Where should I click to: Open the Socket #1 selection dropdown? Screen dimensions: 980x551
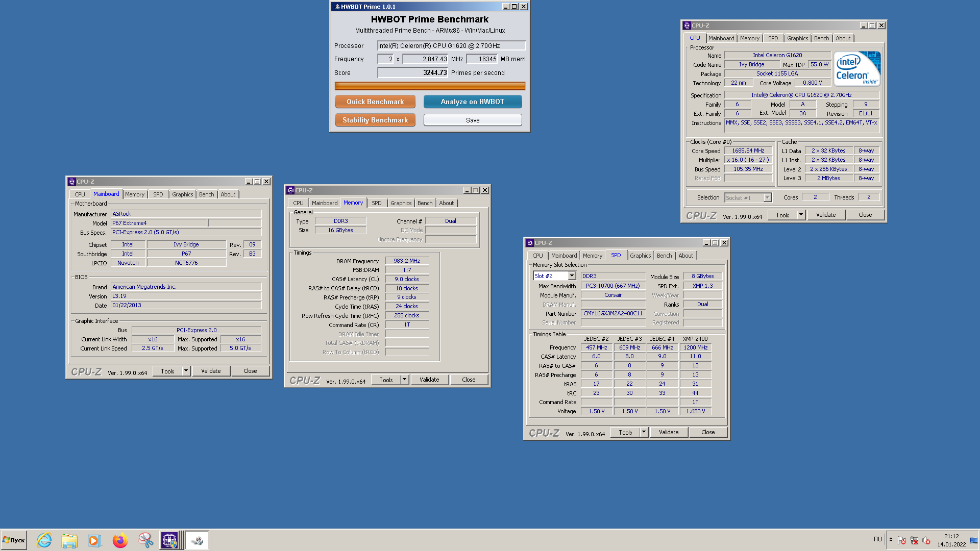click(767, 197)
